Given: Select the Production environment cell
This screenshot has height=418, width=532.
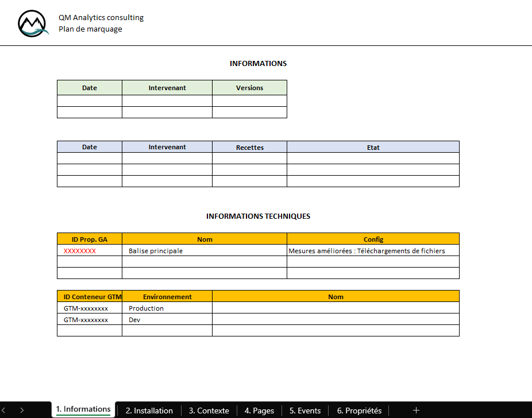Looking at the screenshot, I should (x=167, y=308).
